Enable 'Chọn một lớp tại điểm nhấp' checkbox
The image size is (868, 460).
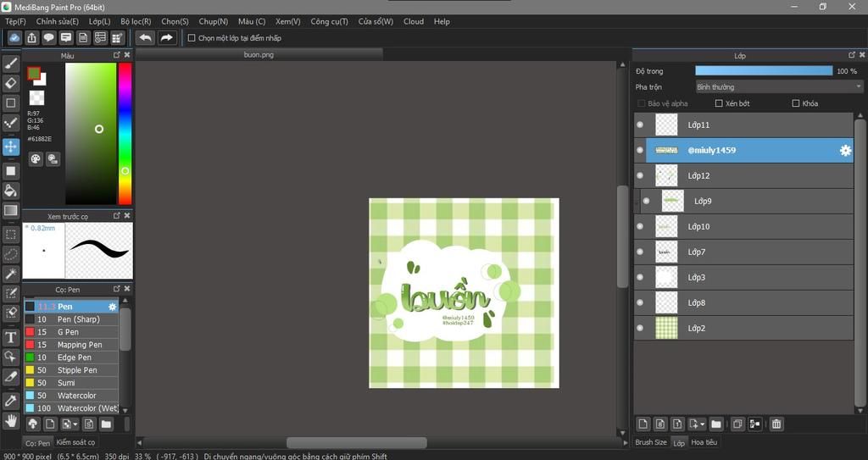point(192,38)
